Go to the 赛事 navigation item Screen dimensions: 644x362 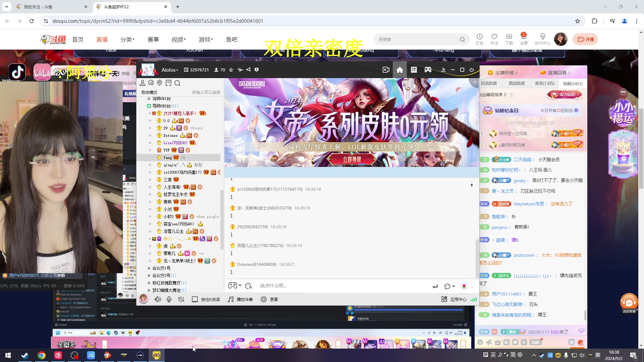coord(153,40)
